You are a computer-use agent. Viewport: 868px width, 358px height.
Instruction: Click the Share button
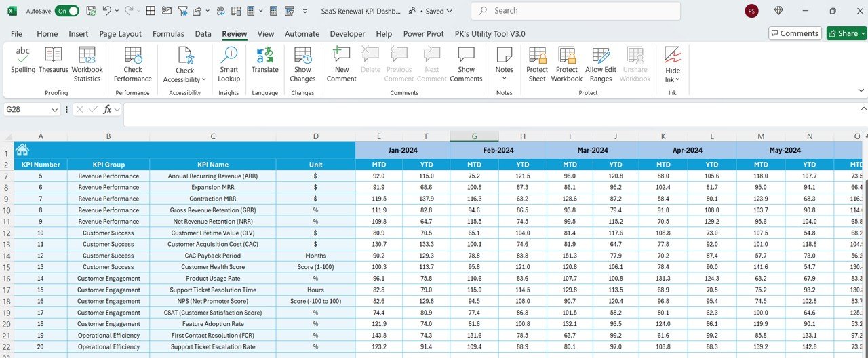click(846, 33)
